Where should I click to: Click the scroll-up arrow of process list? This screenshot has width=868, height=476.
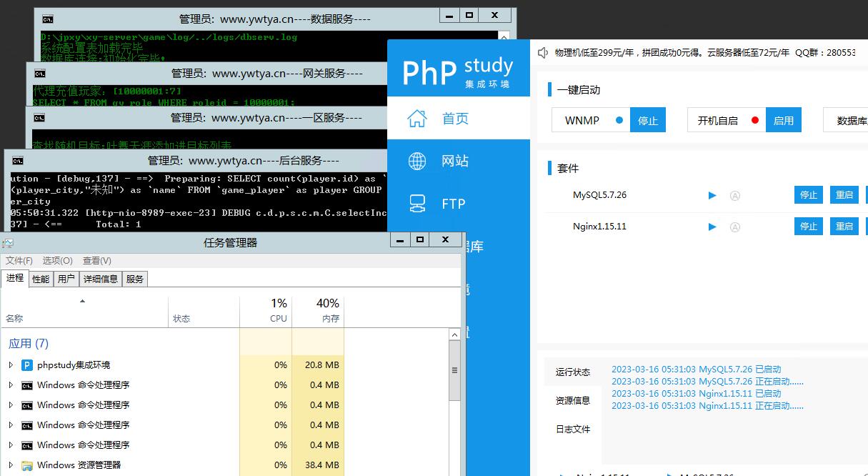click(454, 334)
